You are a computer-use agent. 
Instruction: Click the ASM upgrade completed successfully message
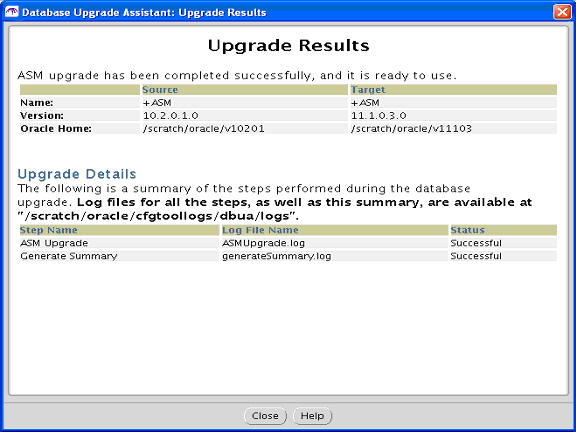[237, 76]
